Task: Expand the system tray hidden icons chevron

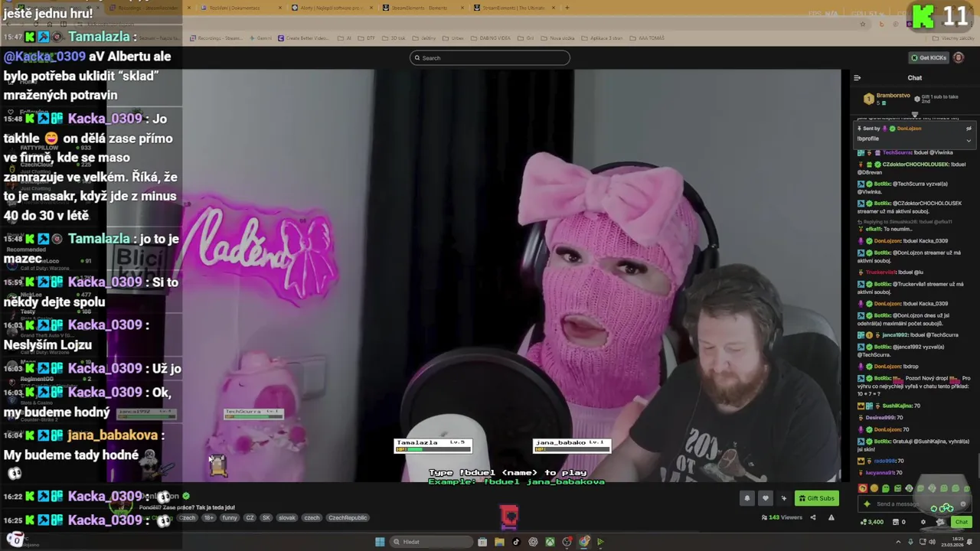Action: click(898, 542)
